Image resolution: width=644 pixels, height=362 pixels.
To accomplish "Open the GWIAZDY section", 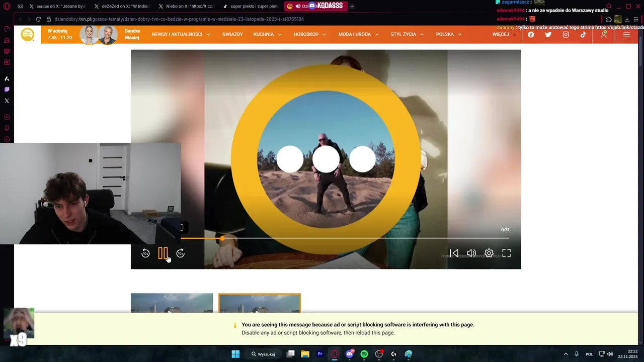I will point(232,34).
